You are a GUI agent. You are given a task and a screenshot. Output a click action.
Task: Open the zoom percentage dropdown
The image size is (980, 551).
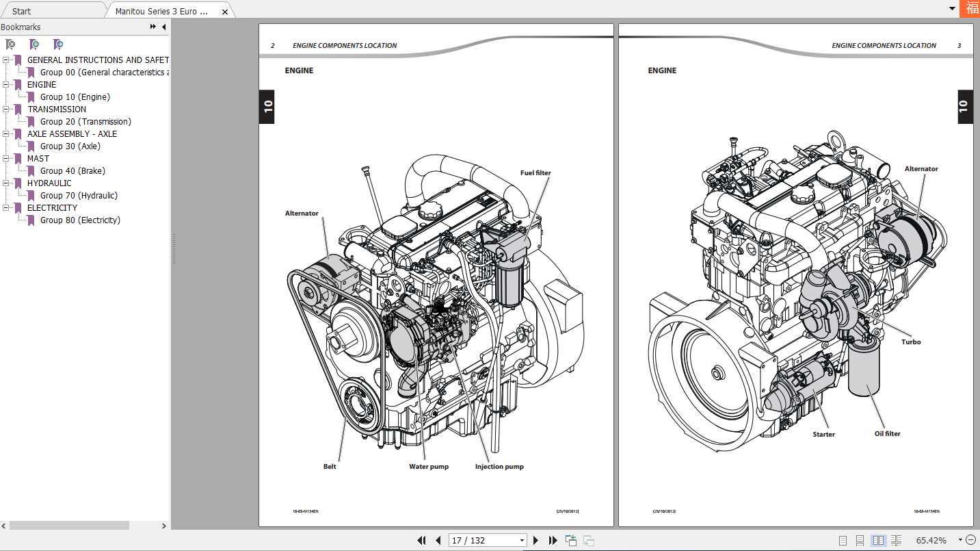point(960,540)
